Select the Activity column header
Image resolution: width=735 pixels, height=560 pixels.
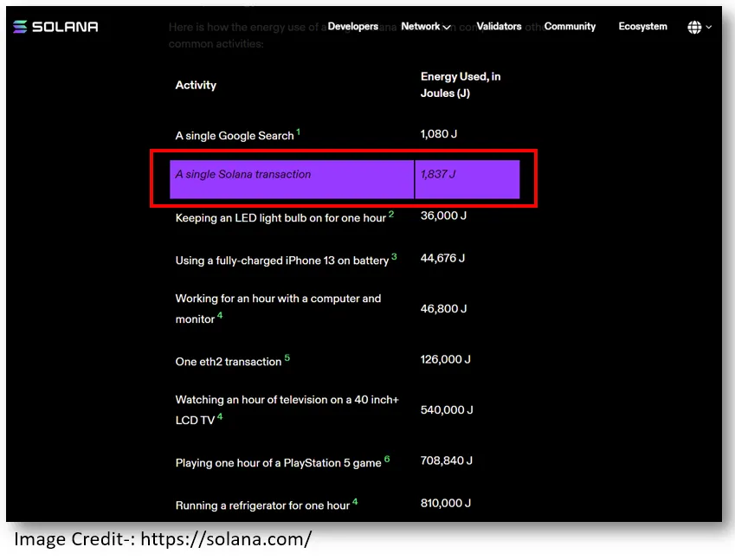tap(196, 86)
